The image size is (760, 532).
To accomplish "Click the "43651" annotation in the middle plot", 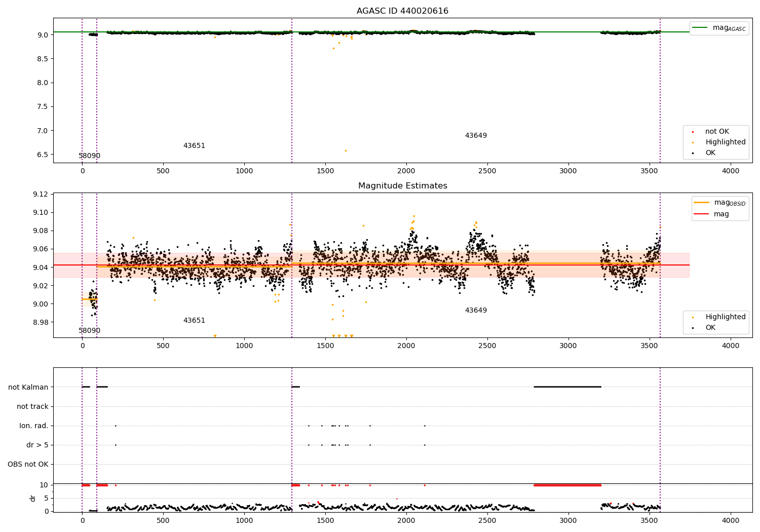I will [194, 320].
